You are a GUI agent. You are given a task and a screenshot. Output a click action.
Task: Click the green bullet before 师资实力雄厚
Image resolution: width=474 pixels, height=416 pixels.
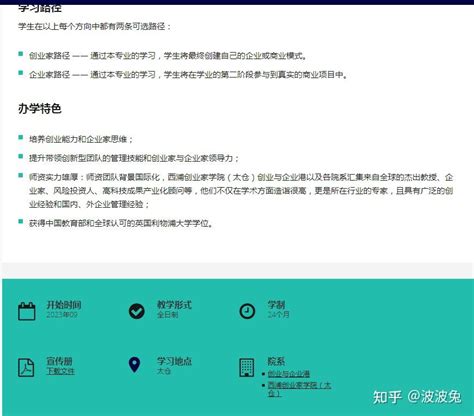(21, 175)
